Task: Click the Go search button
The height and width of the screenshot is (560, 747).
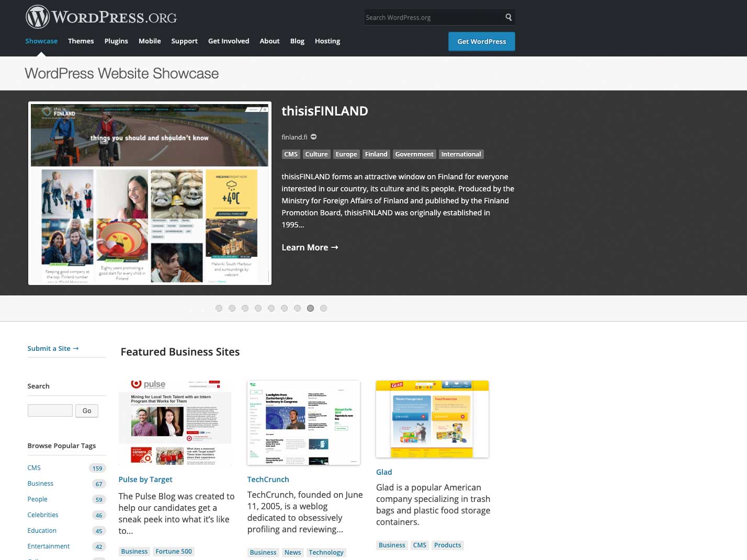Action: (87, 411)
